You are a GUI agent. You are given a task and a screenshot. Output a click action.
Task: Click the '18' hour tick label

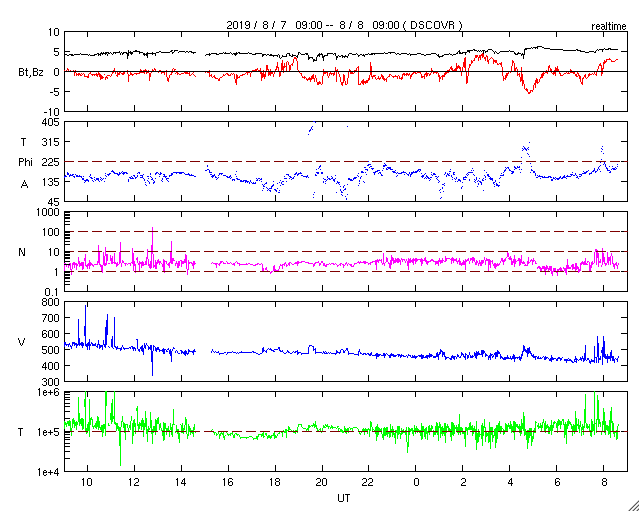coord(275,483)
